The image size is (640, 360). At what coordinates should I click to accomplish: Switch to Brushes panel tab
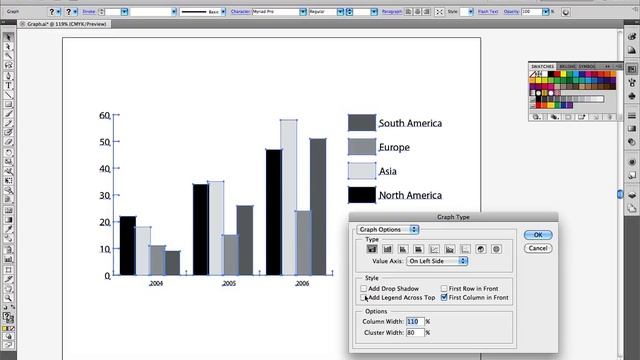[567, 66]
